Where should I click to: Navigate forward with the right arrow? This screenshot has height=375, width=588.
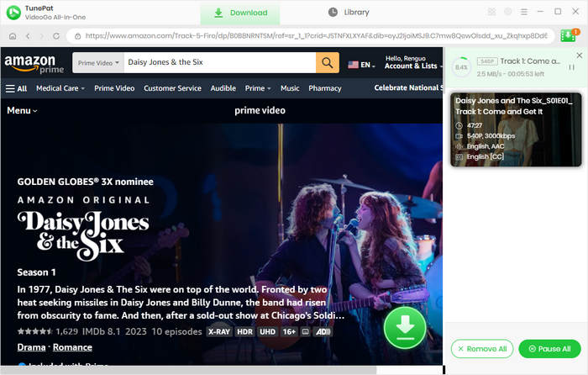click(x=42, y=36)
